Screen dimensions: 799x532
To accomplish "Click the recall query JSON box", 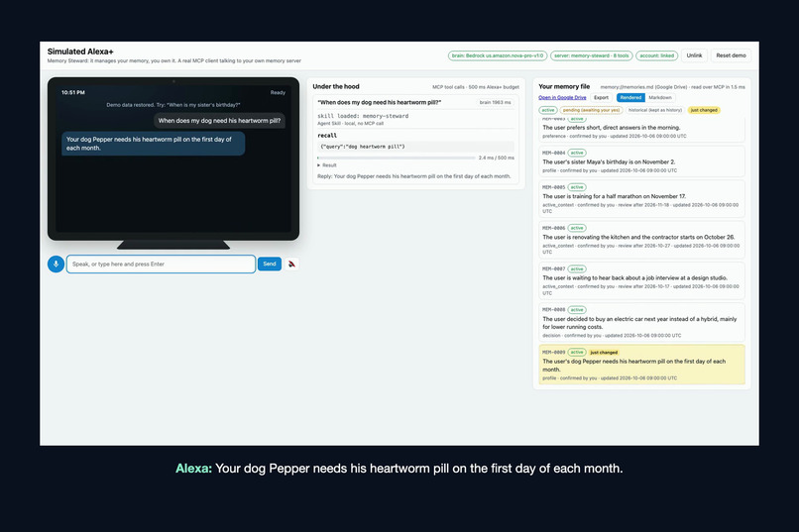I will tap(415, 147).
